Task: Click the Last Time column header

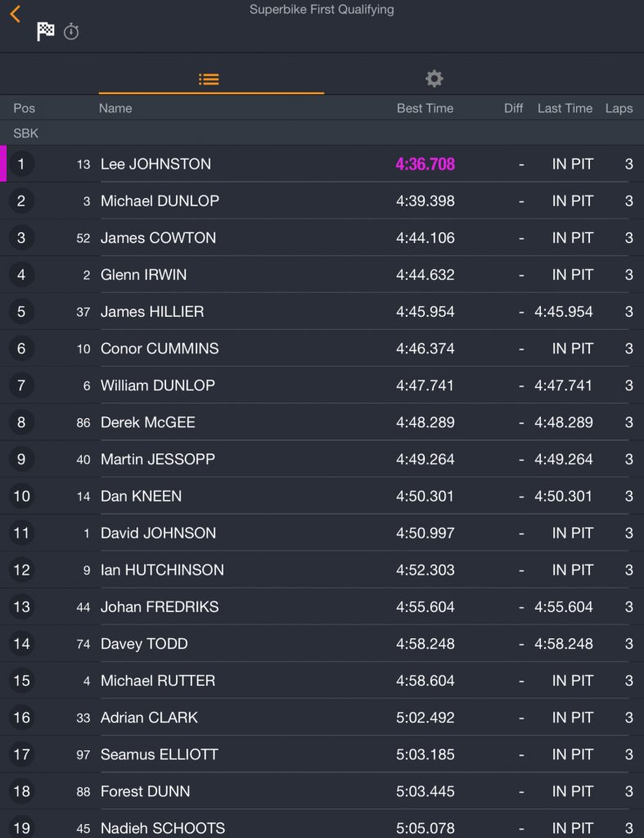Action: [565, 109]
